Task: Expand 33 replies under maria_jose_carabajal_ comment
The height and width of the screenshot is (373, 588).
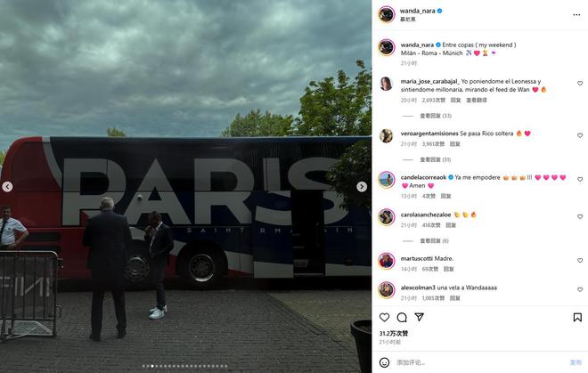Action: click(436, 116)
